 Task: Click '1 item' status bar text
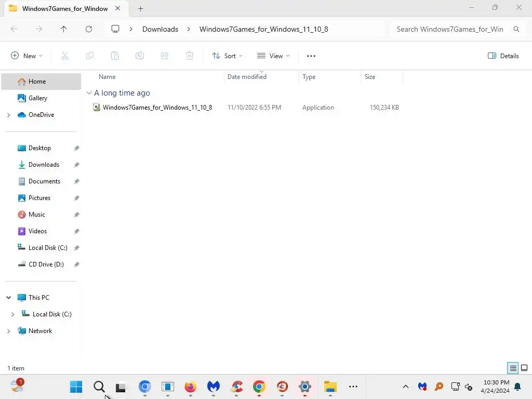(16, 368)
